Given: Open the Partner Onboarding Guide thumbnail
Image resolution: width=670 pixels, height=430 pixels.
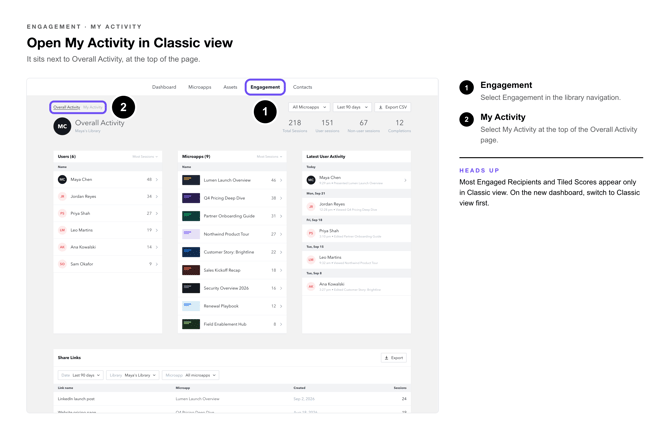Looking at the screenshot, I should tap(191, 216).
